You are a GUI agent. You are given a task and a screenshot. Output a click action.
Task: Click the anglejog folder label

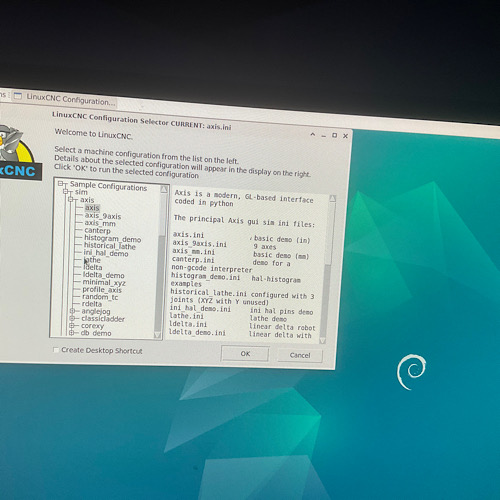click(96, 311)
